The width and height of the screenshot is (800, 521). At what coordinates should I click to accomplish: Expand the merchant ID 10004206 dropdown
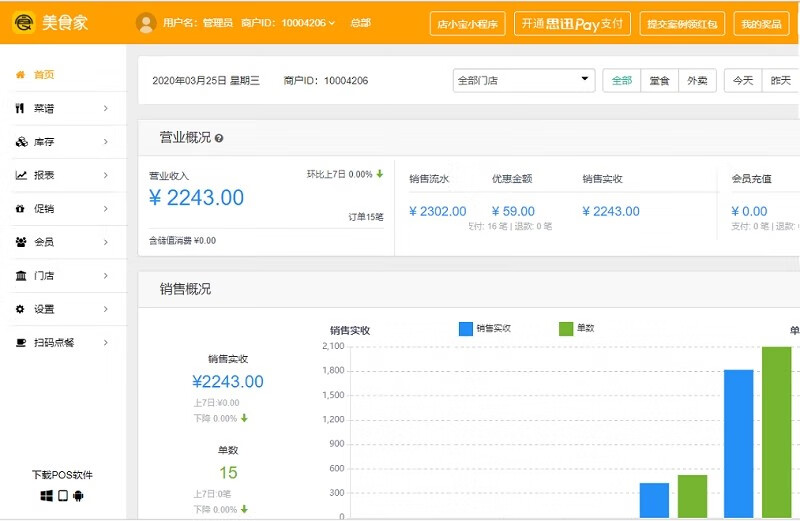[331, 23]
